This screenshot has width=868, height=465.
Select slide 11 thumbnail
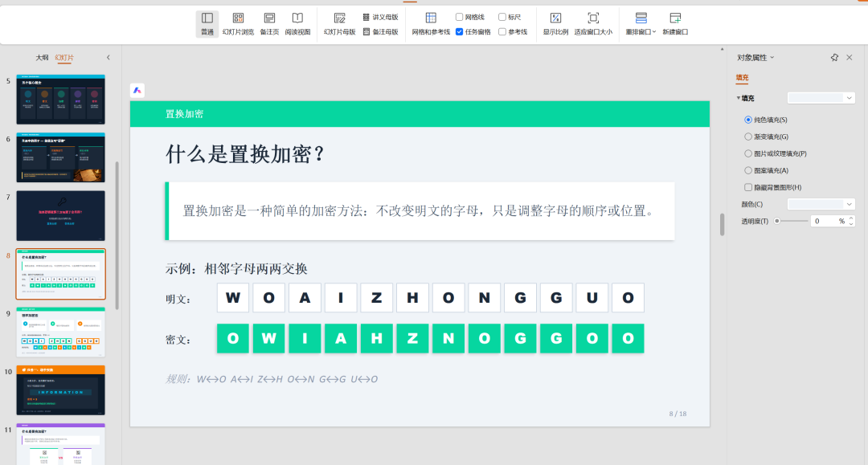60,444
